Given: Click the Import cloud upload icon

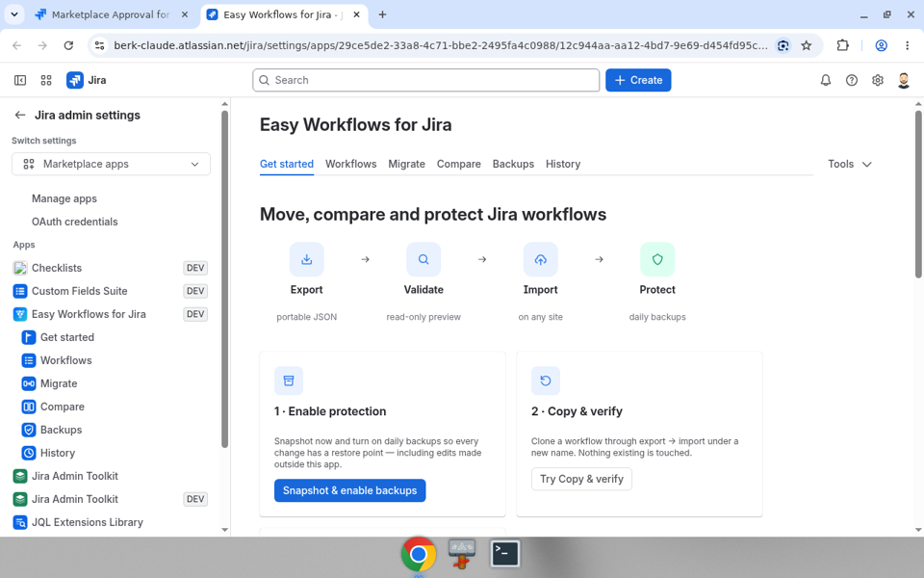Looking at the screenshot, I should point(540,259).
